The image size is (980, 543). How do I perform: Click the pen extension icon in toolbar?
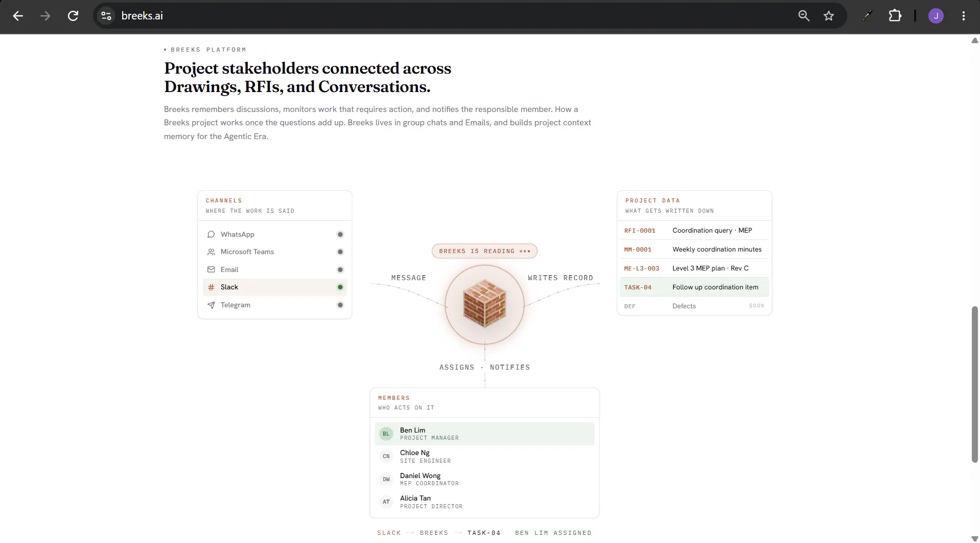pyautogui.click(x=867, y=16)
